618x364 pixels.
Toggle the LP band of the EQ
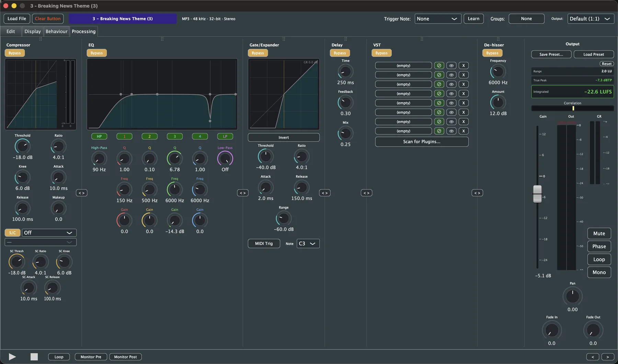pos(225,136)
